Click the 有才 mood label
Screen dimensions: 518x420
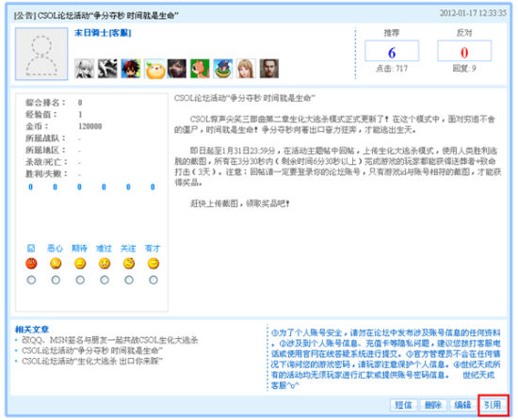[153, 249]
